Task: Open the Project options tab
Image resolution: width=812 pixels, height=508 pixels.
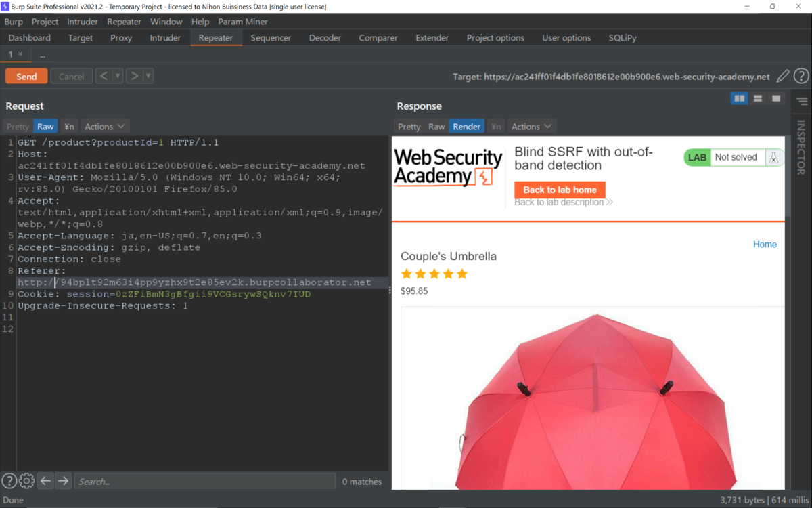Action: (x=495, y=38)
